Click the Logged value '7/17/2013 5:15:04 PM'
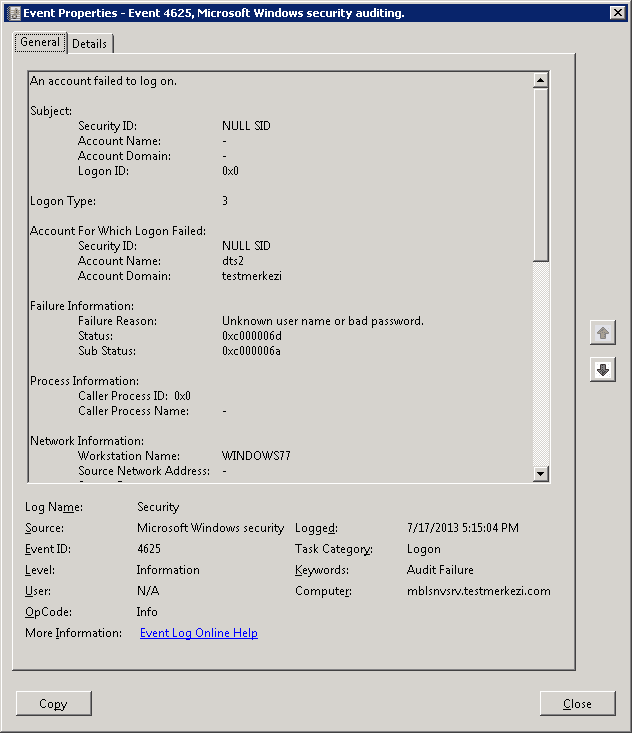632x733 pixels. 463,528
